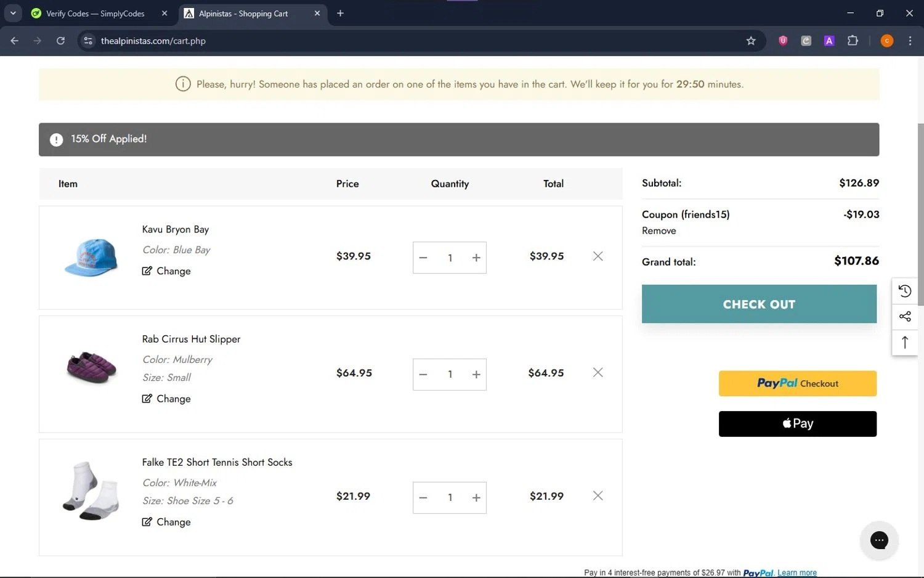Edit Rab Cirrus Hut Slipper quantity field
This screenshot has height=578, width=924.
[450, 375]
